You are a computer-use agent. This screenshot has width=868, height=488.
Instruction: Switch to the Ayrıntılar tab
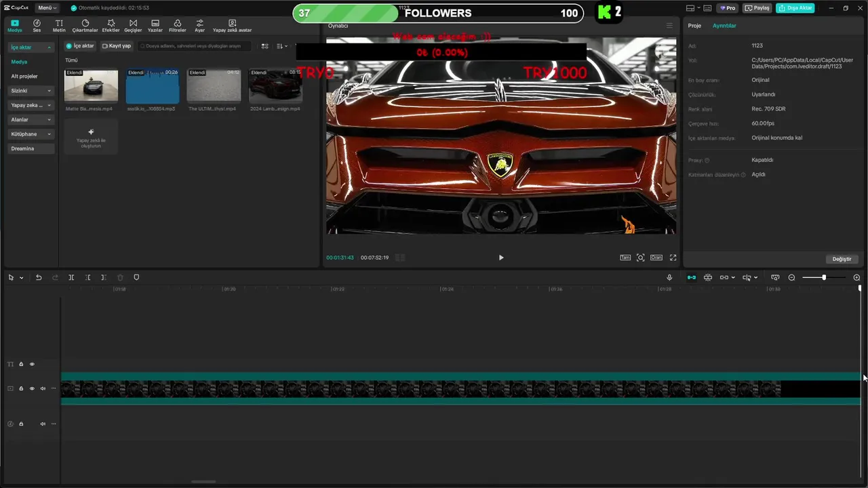[x=724, y=26]
